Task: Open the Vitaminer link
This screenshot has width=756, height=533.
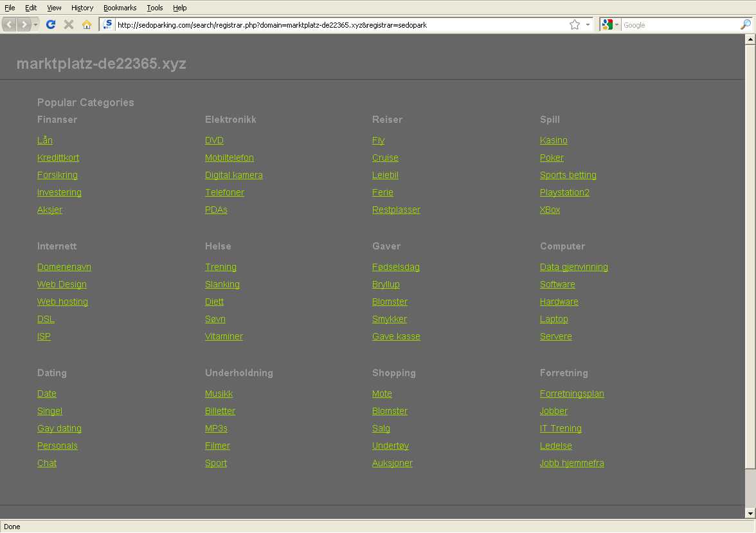Action: pos(224,337)
